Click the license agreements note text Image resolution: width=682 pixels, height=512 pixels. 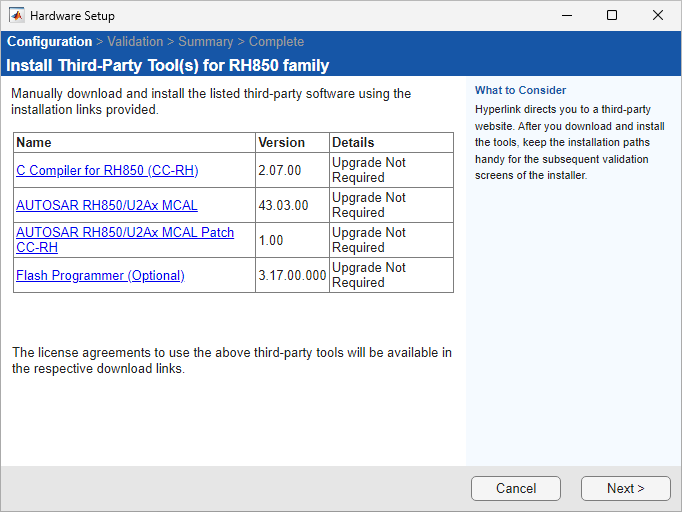click(x=232, y=360)
